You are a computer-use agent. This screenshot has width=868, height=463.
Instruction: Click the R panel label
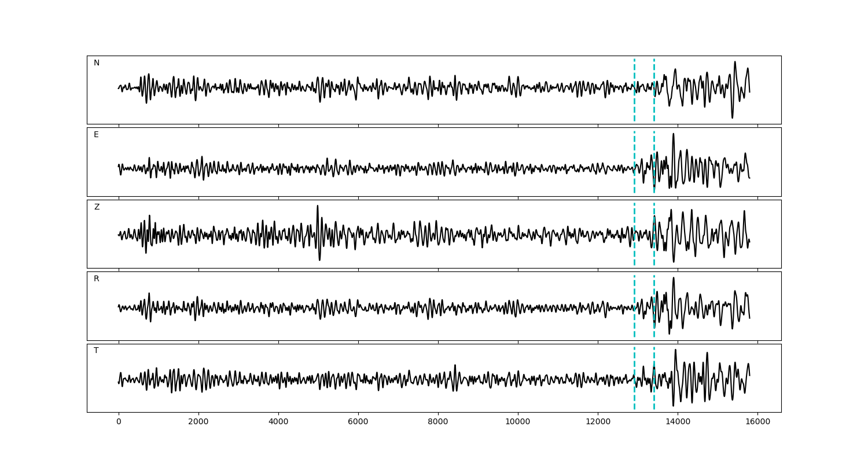pyautogui.click(x=96, y=279)
